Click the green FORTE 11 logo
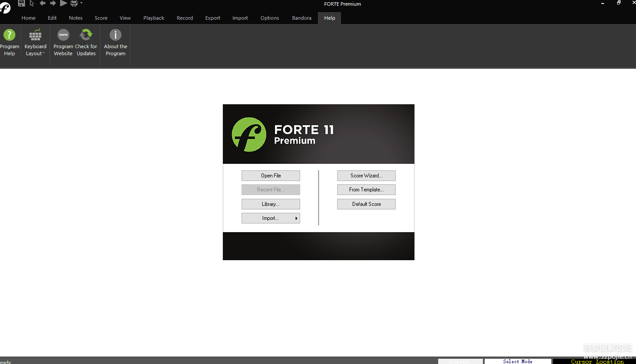The width and height of the screenshot is (636, 364). pos(249,134)
